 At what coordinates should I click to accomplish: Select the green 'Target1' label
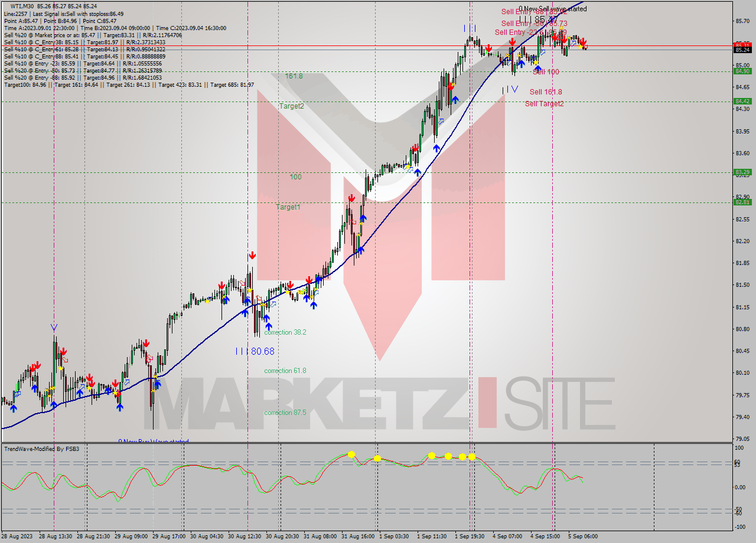tap(288, 207)
